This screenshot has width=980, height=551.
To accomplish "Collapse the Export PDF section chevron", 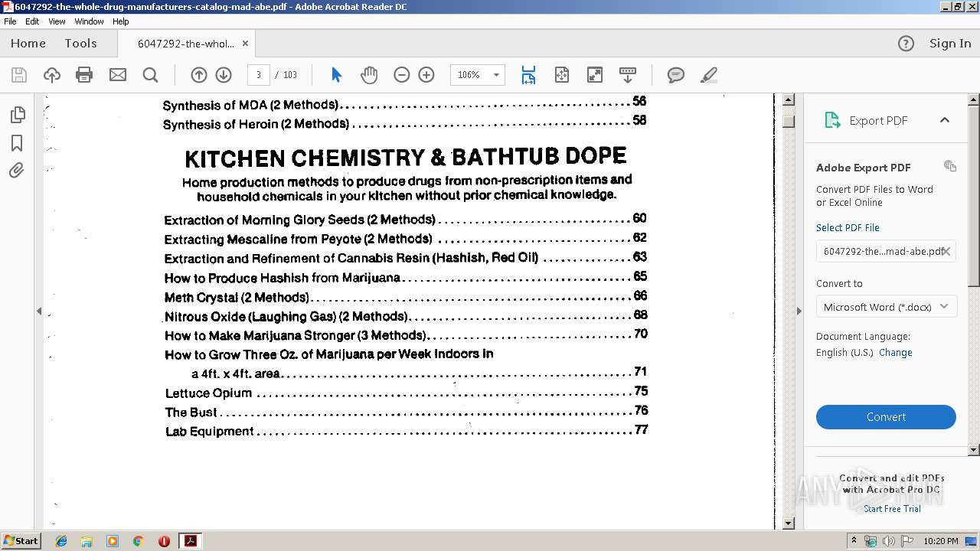I will 945,120.
